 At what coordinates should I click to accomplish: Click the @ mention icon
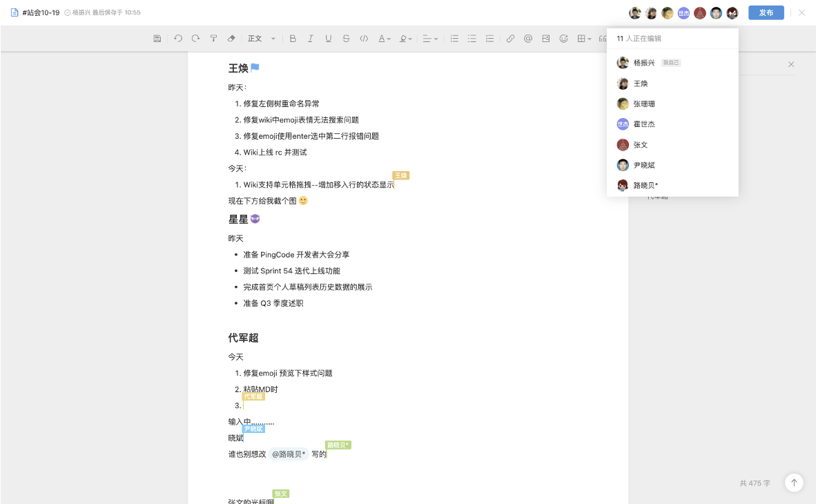point(528,39)
